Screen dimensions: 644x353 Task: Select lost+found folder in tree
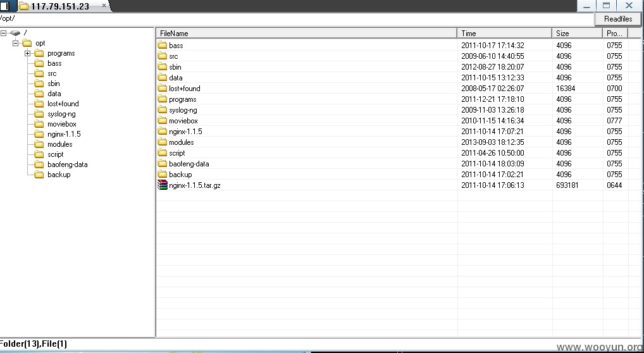pyautogui.click(x=63, y=104)
